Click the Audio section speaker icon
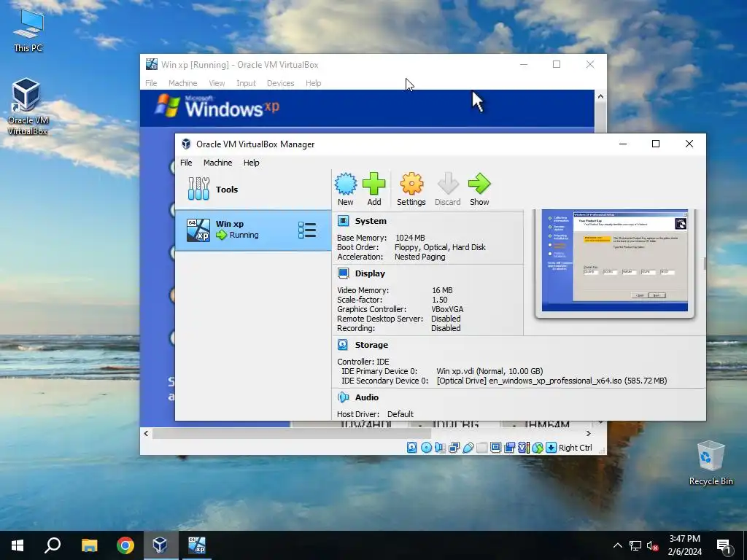The width and height of the screenshot is (747, 560). pyautogui.click(x=343, y=397)
